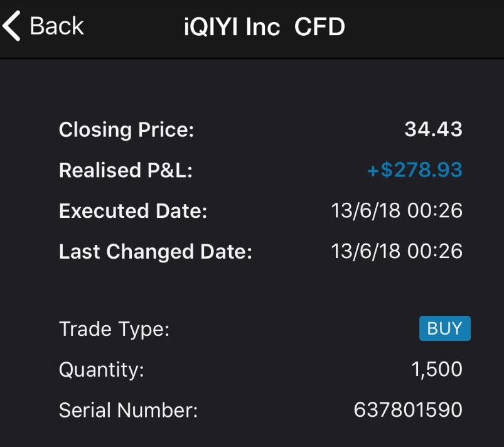This screenshot has width=504, height=447.
Task: Select the Last Changed Date label
Action: 155,252
